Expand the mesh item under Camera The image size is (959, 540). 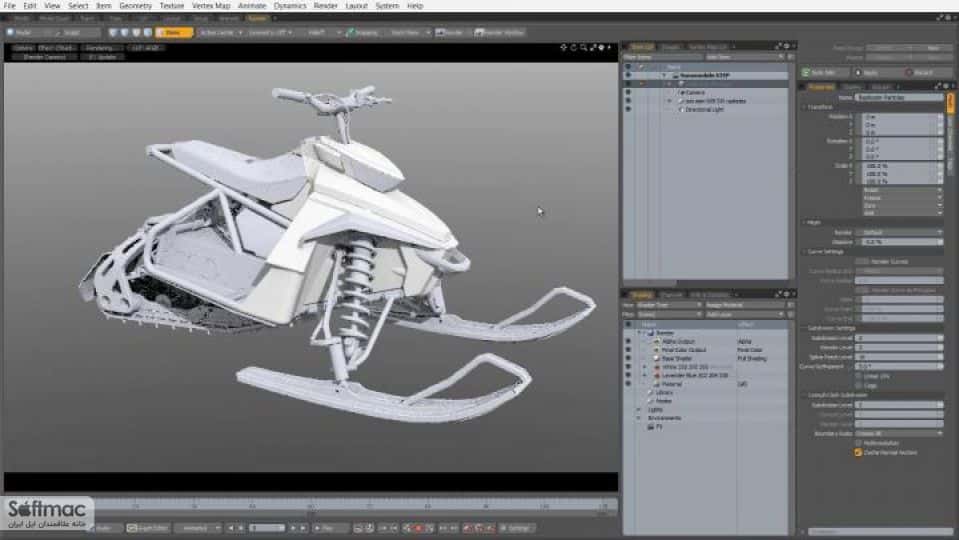670,101
